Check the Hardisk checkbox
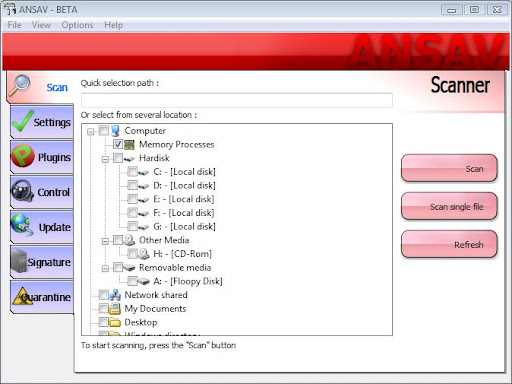This screenshot has height=384, width=512. (x=118, y=158)
